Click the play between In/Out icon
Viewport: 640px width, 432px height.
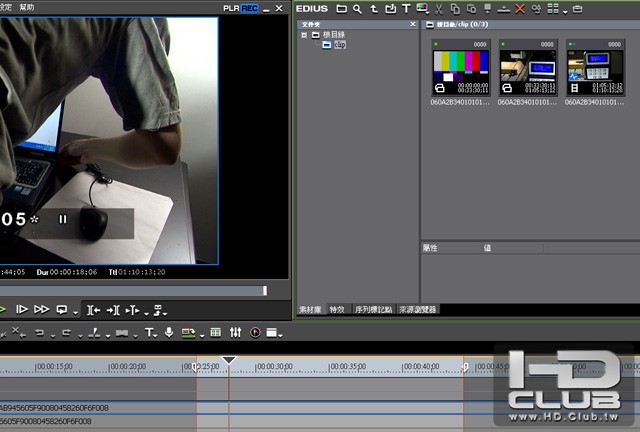[x=132, y=310]
